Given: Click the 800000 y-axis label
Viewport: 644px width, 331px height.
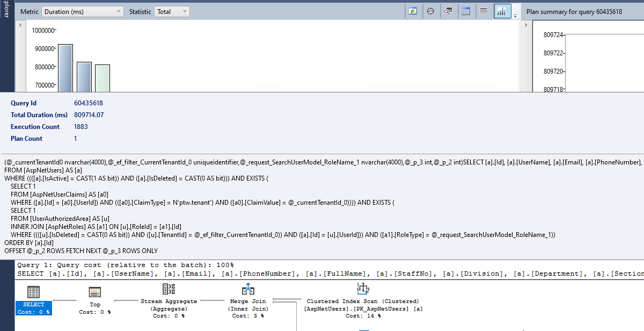Looking at the screenshot, I should point(45,67).
